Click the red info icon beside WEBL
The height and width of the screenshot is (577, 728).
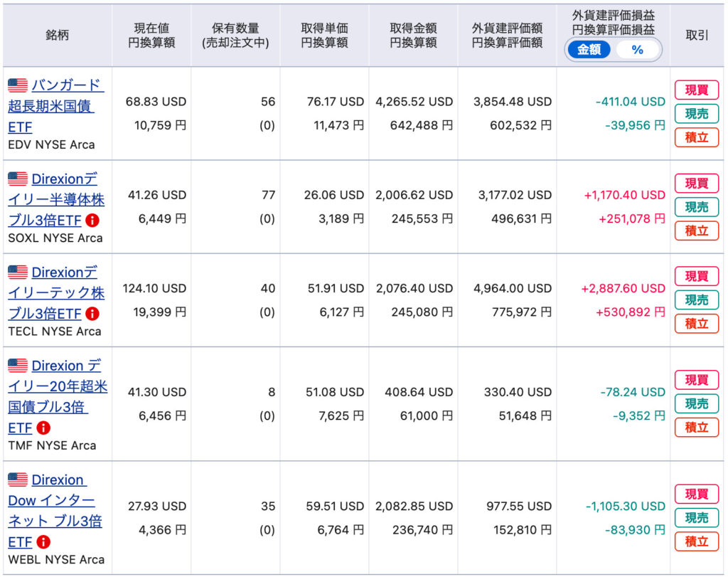coord(43,542)
